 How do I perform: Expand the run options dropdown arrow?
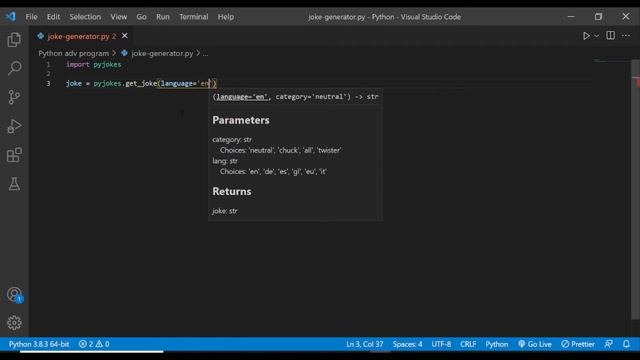click(x=596, y=36)
